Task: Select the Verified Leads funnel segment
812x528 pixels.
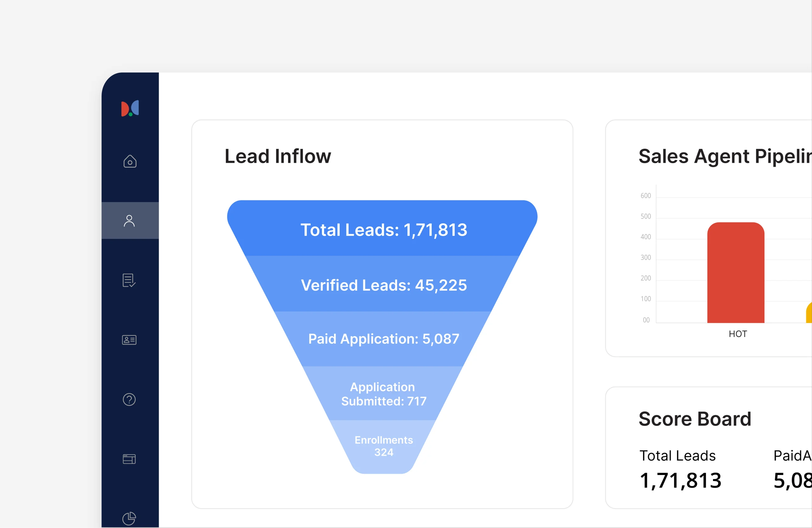Action: (x=383, y=285)
